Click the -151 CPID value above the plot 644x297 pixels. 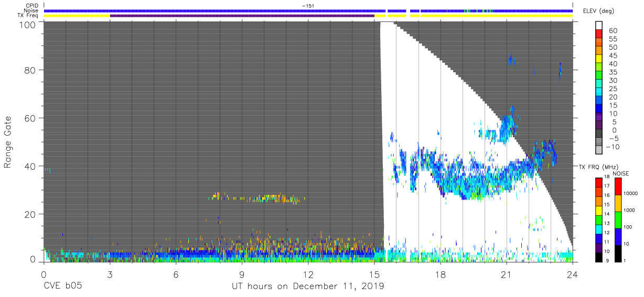(x=308, y=6)
